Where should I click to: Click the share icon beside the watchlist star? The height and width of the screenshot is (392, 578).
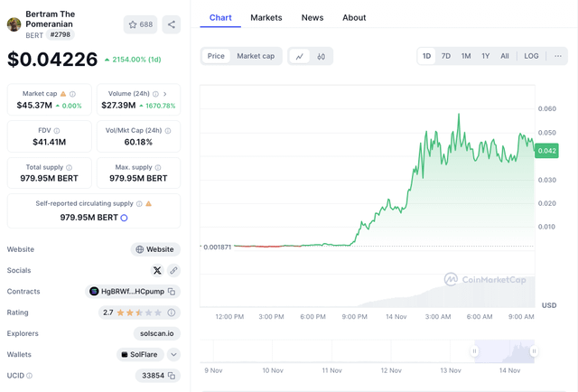tap(172, 24)
